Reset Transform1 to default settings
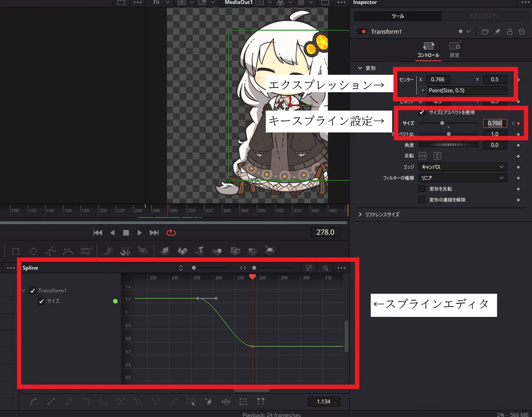The width and height of the screenshot is (532, 417). pos(522,31)
